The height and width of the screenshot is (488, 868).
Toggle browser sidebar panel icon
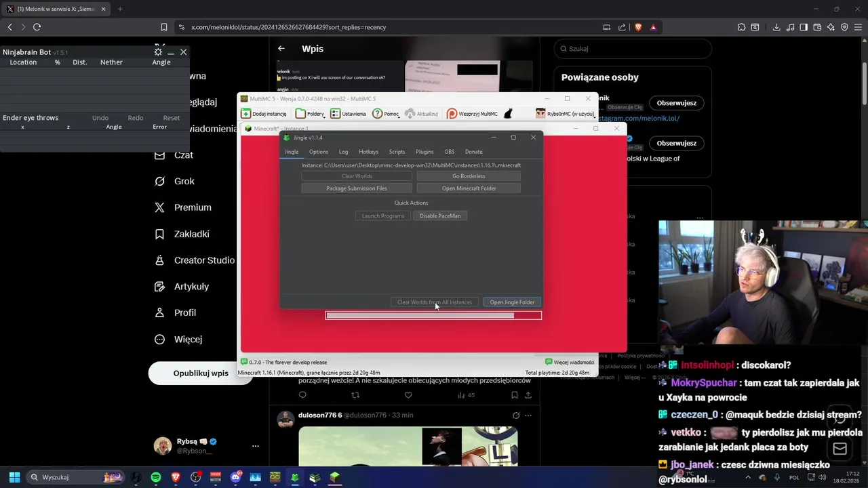coord(804,27)
